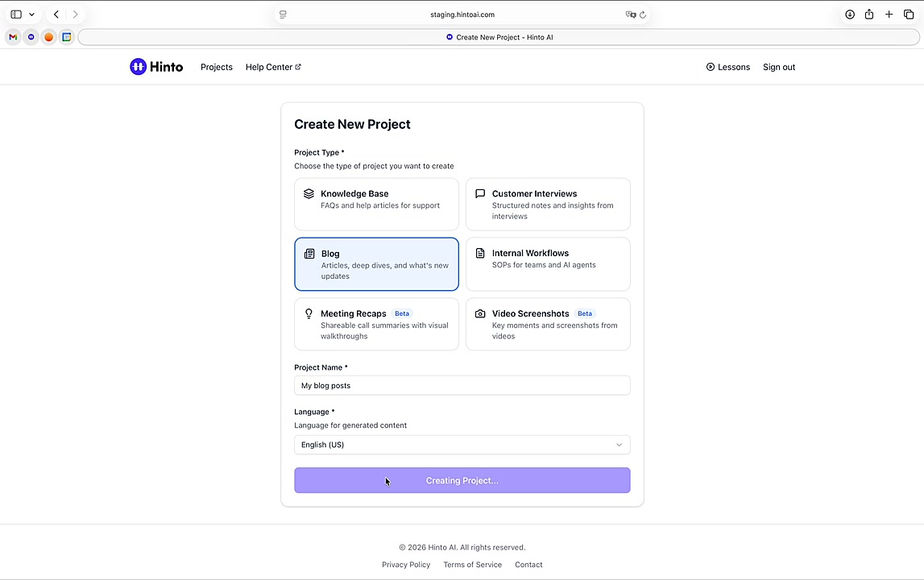Show tab overview icon
Screen dimensions: 924x580
click(x=909, y=14)
